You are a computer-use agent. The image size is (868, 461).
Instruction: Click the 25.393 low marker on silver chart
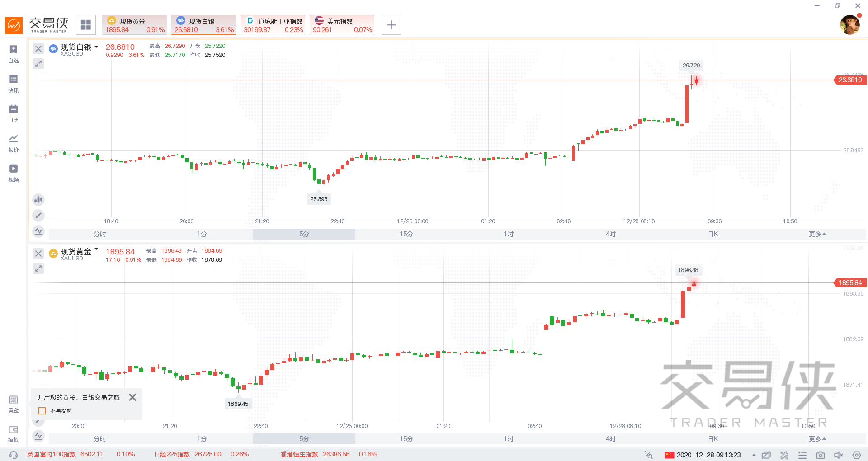[x=319, y=199]
